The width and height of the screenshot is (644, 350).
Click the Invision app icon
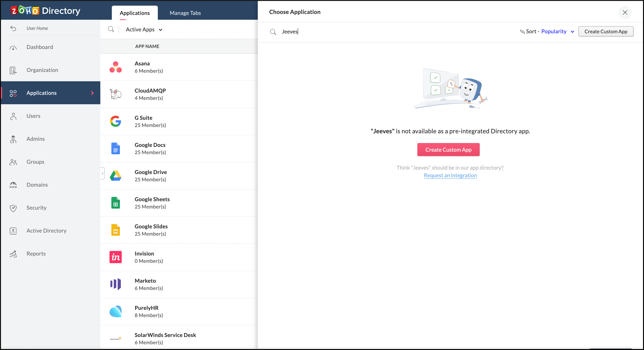[115, 257]
